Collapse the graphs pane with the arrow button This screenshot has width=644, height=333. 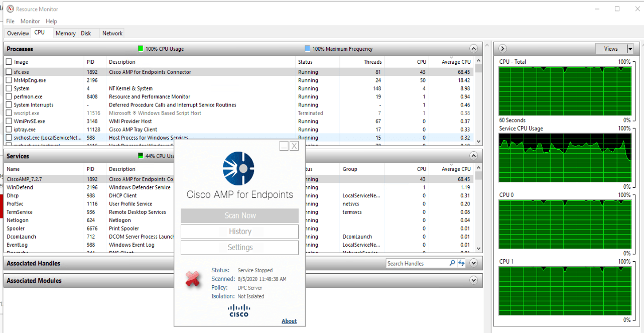coord(503,49)
